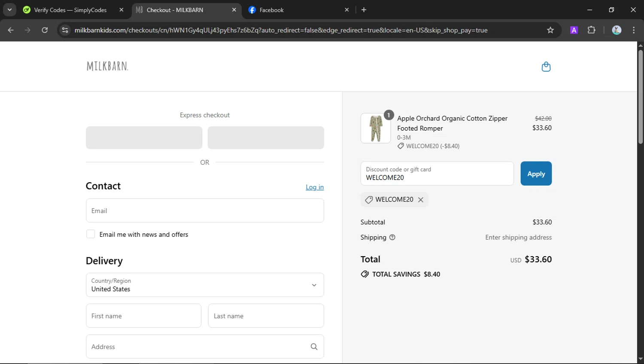The height and width of the screenshot is (364, 644).
Task: Click the Log in link
Action: coord(315,187)
